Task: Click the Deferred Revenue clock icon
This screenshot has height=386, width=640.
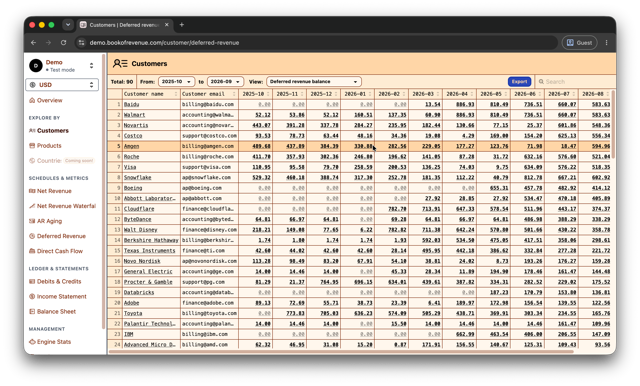Action: 32,236
